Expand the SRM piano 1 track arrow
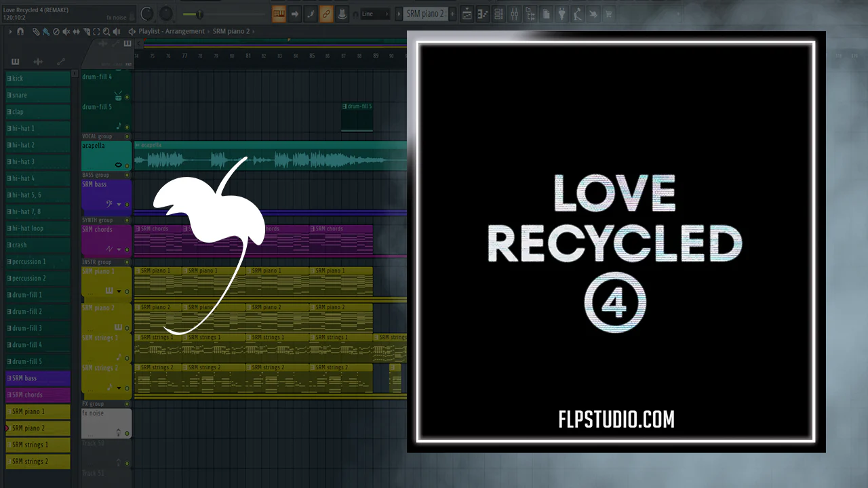 pos(119,291)
